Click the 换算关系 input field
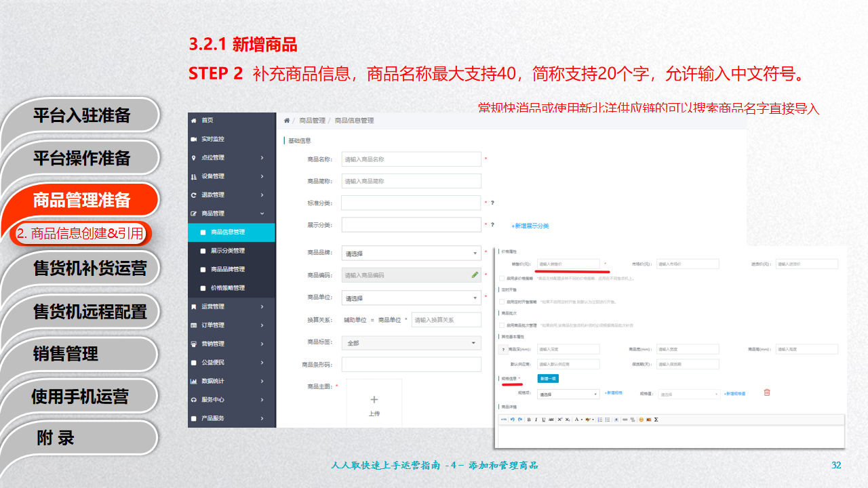The image size is (868, 488). 446,320
